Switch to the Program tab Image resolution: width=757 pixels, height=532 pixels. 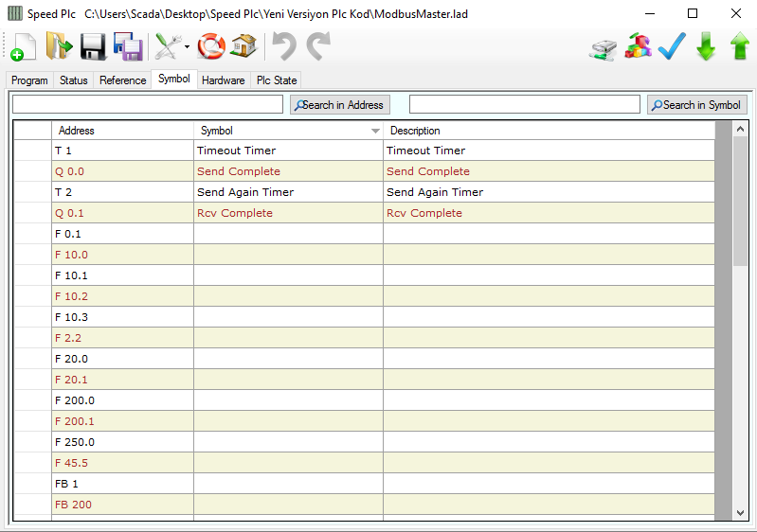29,80
